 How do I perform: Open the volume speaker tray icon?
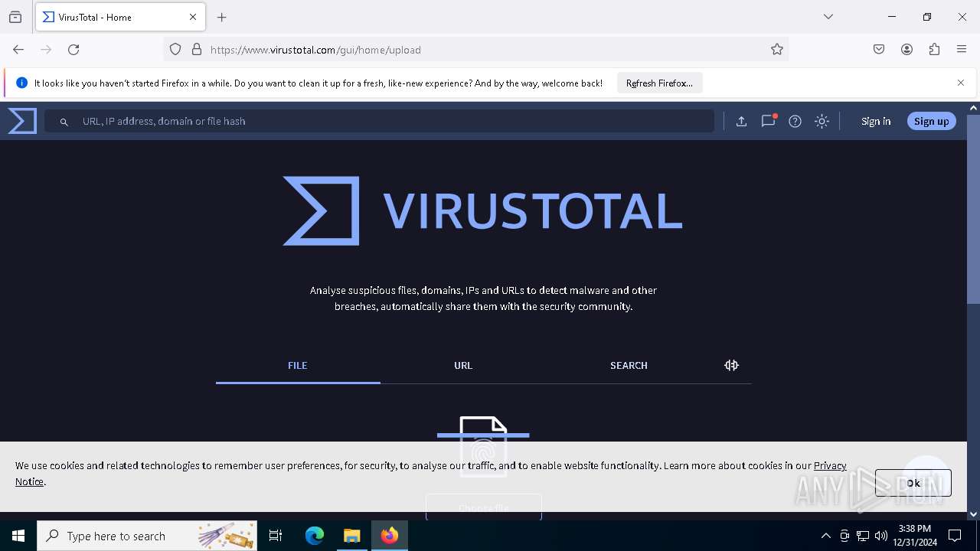881,536
